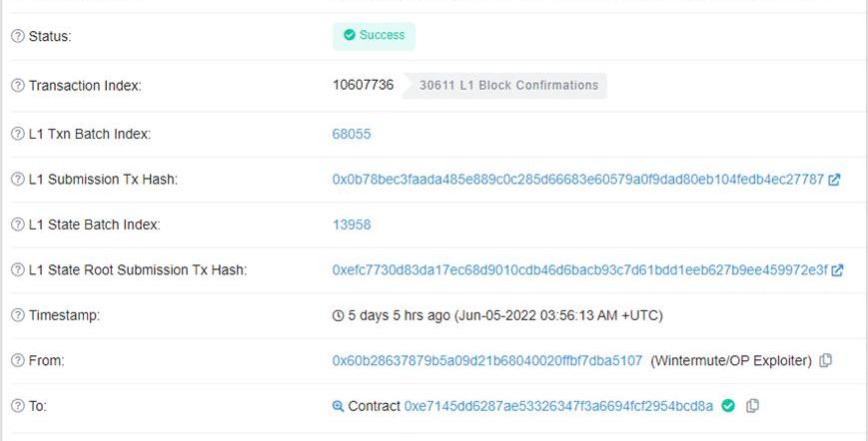The width and height of the screenshot is (868, 441).
Task: Click the help icon beside To
Action: pyautogui.click(x=18, y=406)
